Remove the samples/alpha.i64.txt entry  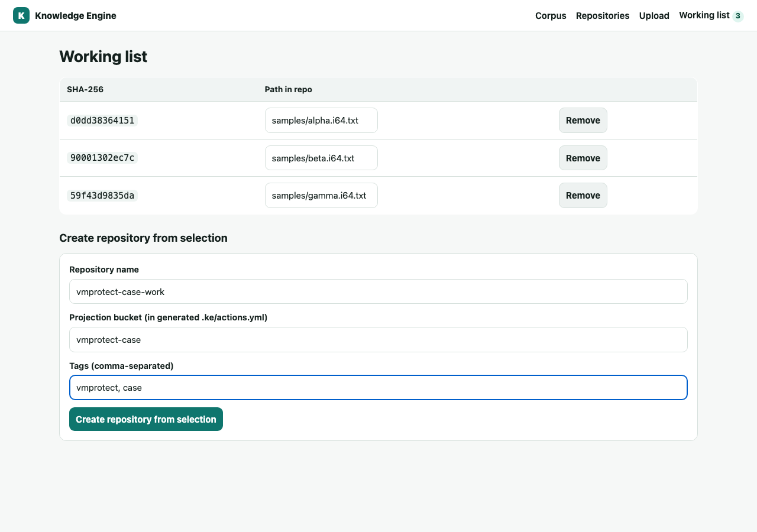tap(583, 120)
